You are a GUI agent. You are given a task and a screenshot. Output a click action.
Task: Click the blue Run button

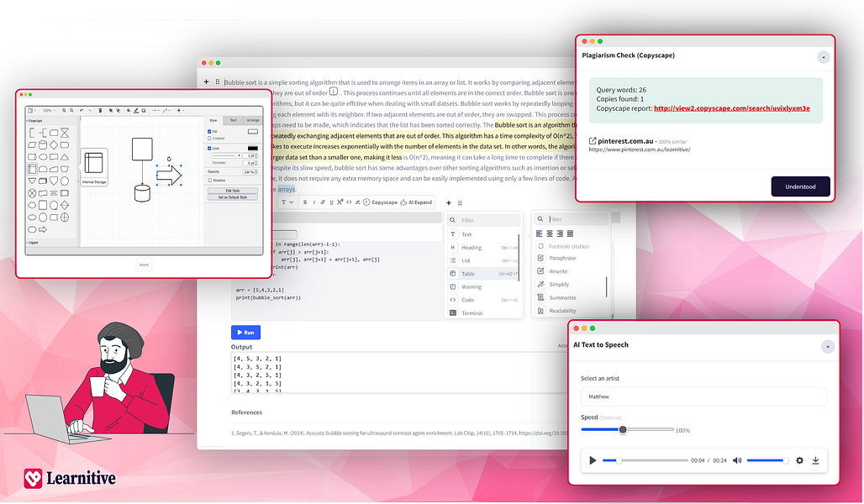click(x=245, y=332)
